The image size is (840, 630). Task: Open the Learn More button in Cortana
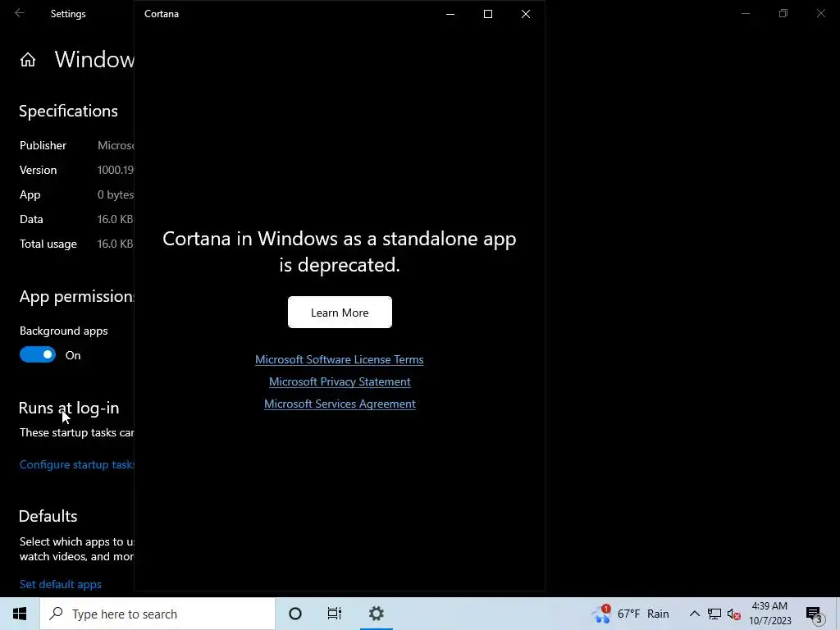click(x=340, y=313)
